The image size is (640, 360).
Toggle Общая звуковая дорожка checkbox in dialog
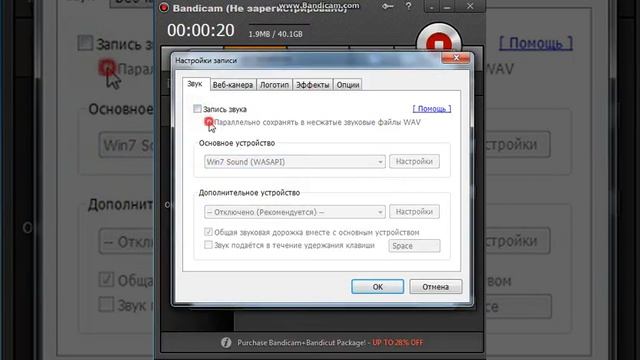click(x=208, y=232)
